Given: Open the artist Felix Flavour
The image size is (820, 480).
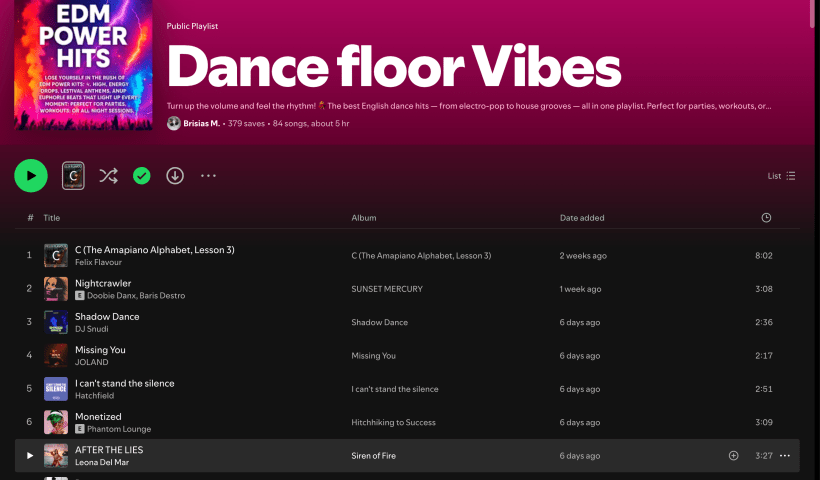Looking at the screenshot, I should point(98,262).
